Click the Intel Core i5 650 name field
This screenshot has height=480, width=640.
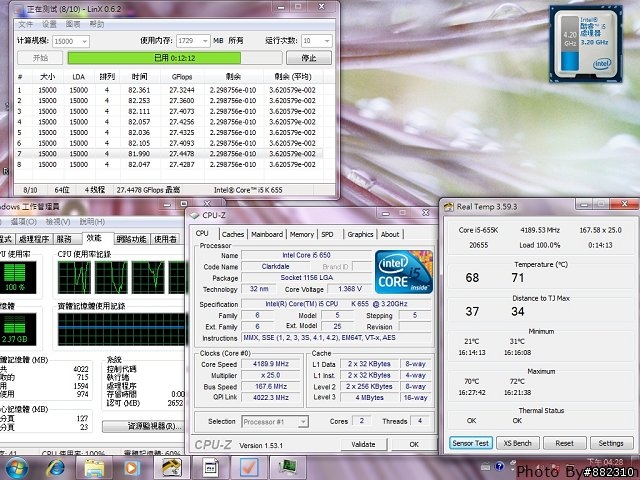point(306,255)
